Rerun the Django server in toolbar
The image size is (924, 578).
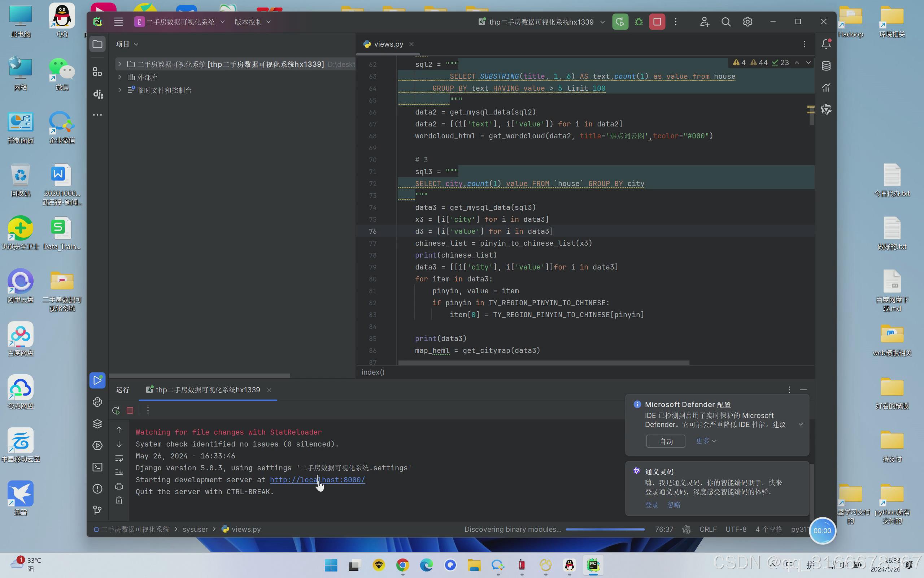click(x=620, y=22)
